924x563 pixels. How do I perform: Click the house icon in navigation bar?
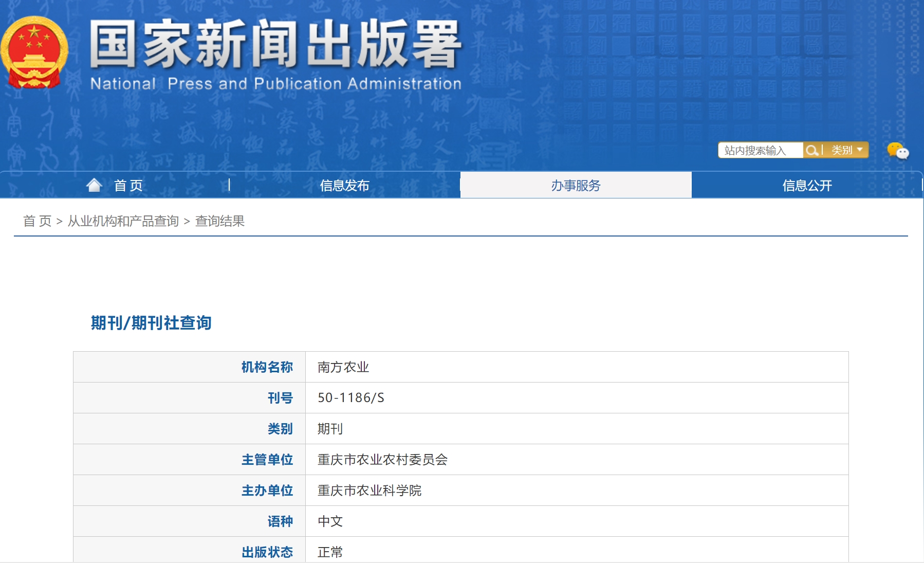(94, 185)
